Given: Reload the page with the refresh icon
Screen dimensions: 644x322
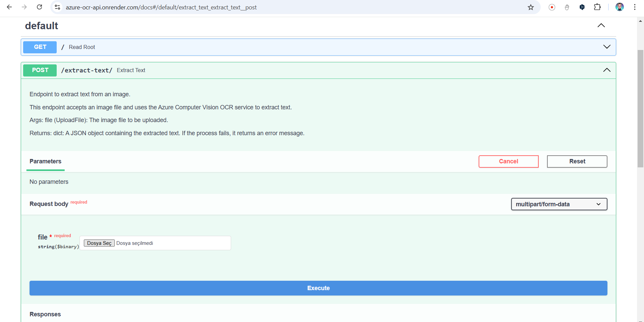Looking at the screenshot, I should [x=39, y=7].
